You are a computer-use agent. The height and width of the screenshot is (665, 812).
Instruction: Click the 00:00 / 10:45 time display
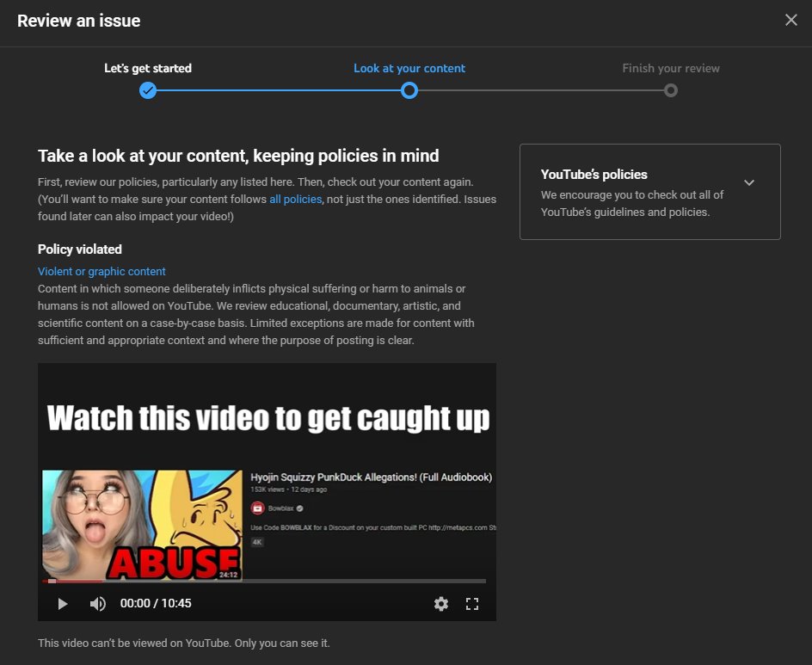point(156,603)
